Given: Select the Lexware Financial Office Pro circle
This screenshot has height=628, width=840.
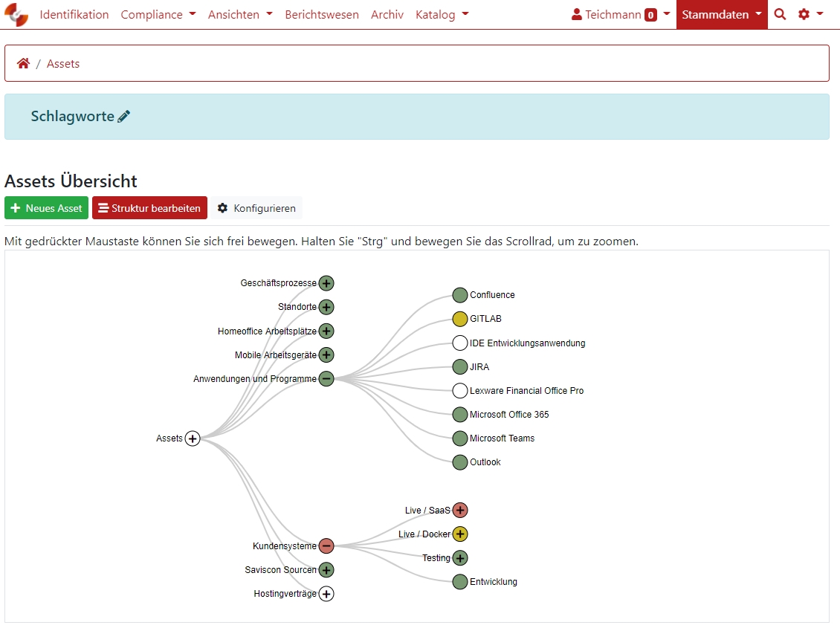Looking at the screenshot, I should 460,390.
